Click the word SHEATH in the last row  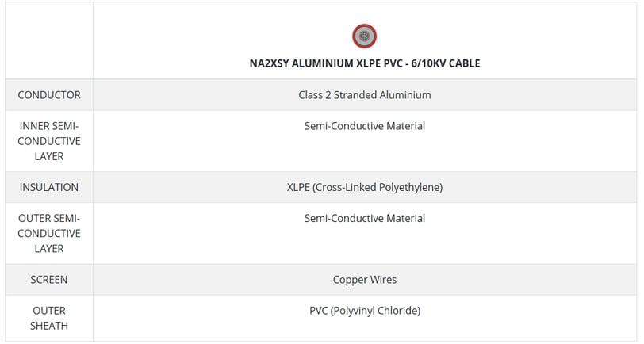click(x=49, y=326)
